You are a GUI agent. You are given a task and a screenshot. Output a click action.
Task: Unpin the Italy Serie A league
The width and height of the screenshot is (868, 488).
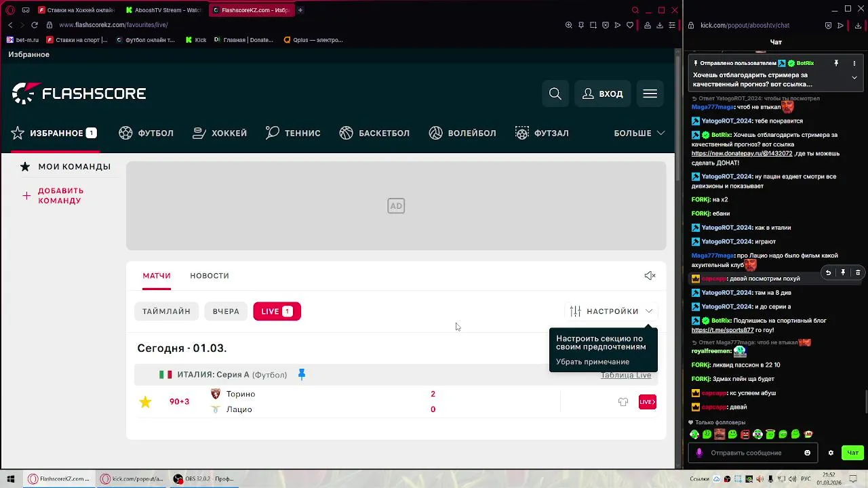[302, 374]
